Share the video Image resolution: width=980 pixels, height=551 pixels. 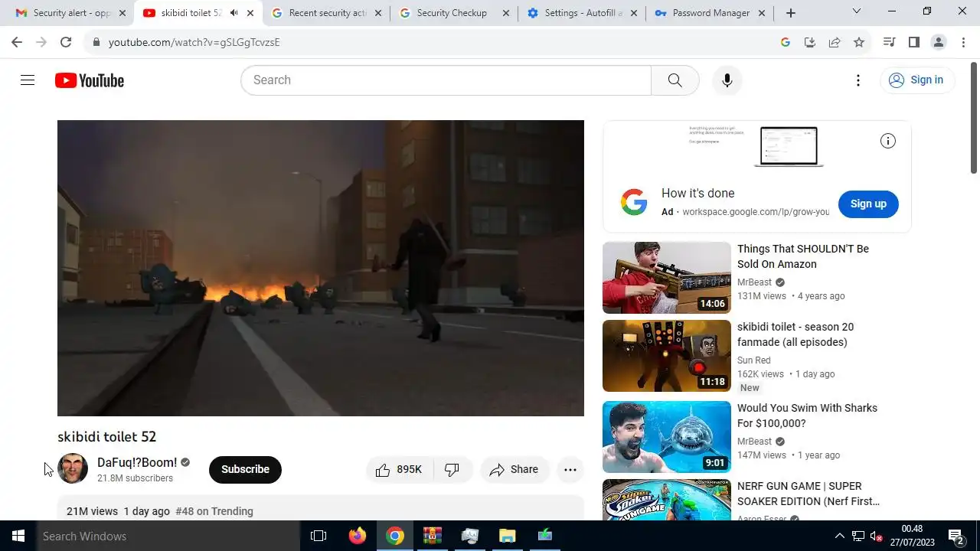point(514,470)
